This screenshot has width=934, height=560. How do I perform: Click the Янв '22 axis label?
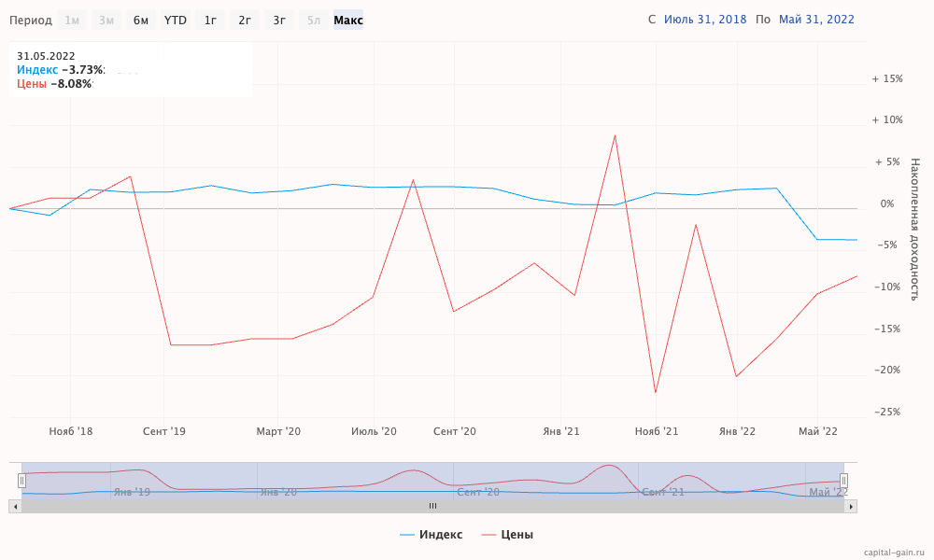point(738,431)
